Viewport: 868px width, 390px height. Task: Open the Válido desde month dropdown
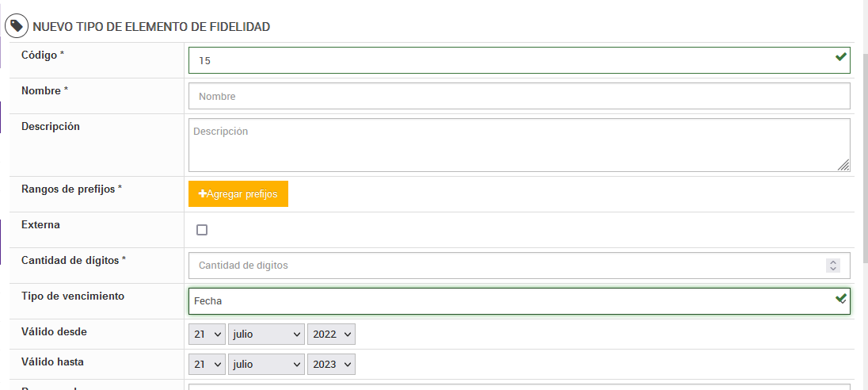pyautogui.click(x=267, y=335)
